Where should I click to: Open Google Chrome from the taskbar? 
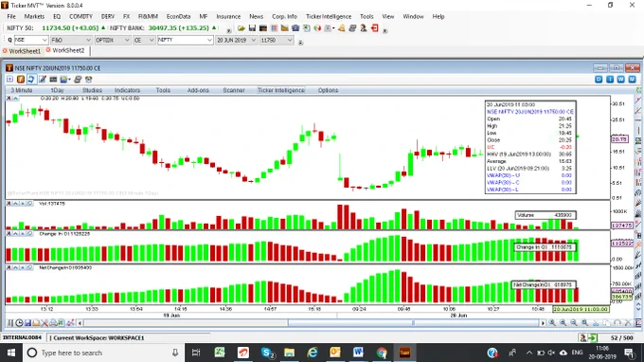click(x=382, y=353)
